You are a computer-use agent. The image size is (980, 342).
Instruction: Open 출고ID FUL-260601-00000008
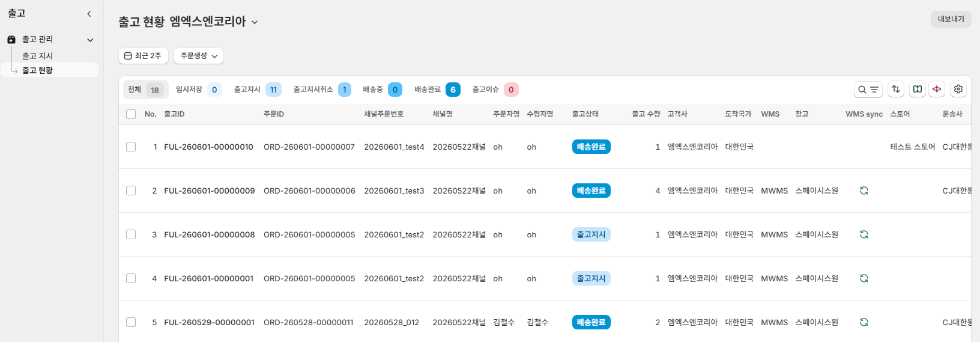coord(209,234)
